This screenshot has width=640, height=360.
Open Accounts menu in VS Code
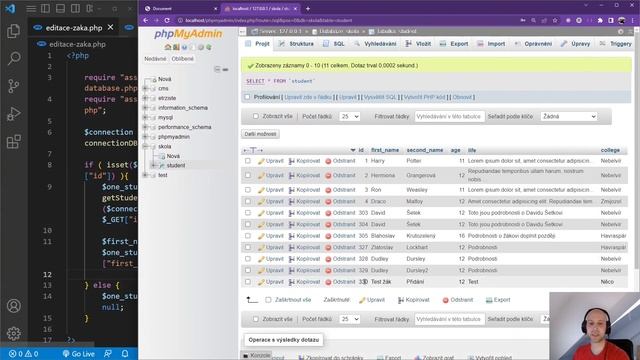[x=13, y=306]
